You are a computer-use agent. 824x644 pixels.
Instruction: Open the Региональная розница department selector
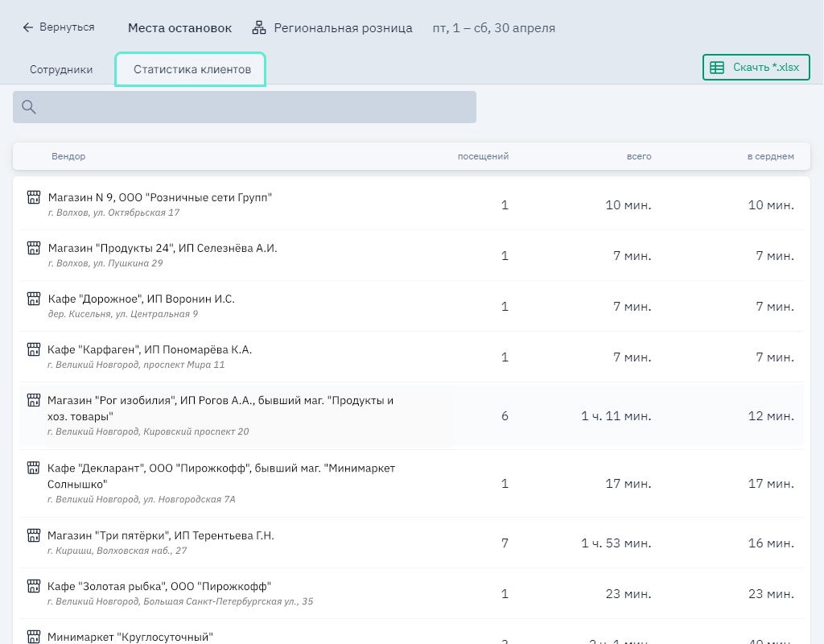(343, 28)
